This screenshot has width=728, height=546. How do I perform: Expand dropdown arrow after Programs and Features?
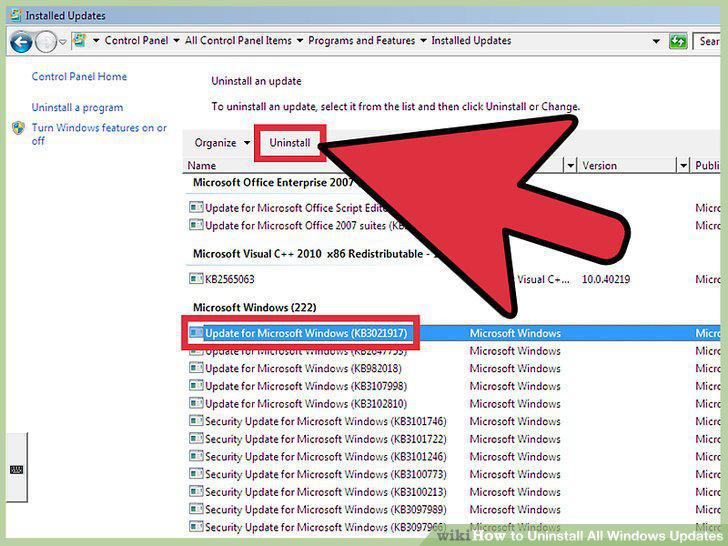point(423,41)
